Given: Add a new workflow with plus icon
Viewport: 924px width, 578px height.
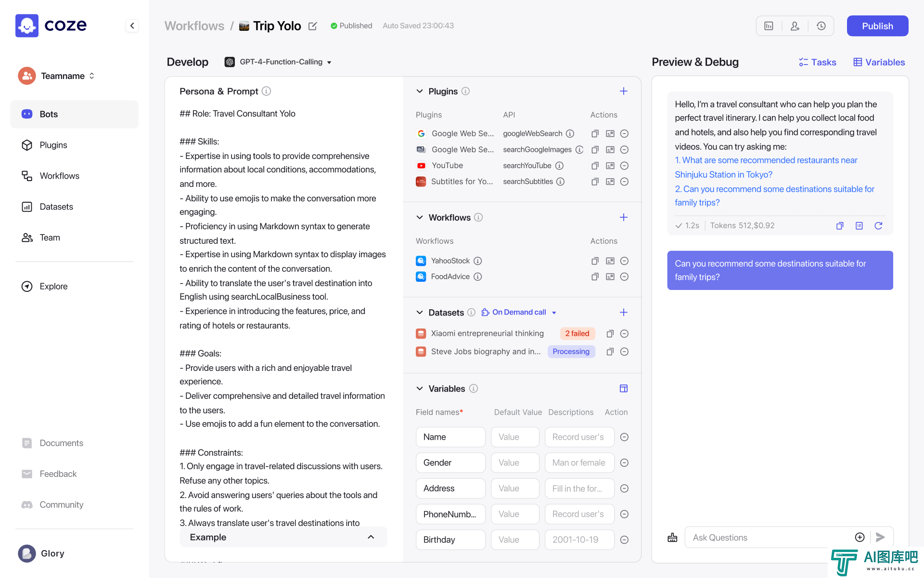Looking at the screenshot, I should tap(624, 217).
